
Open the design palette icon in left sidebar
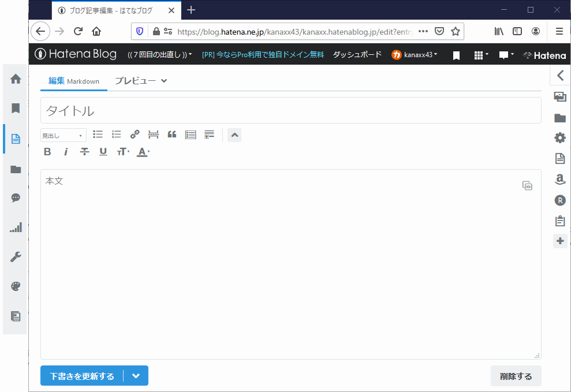16,286
